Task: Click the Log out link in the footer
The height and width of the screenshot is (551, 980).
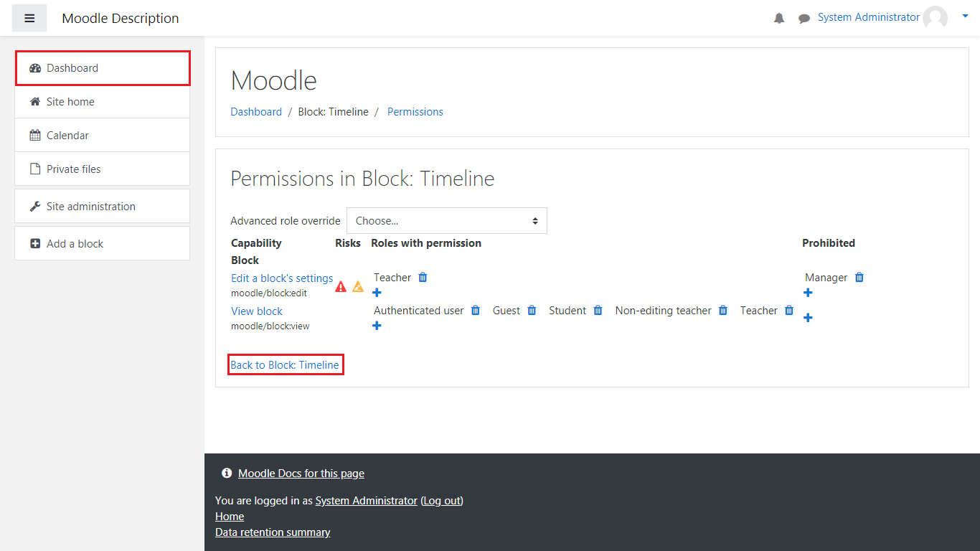Action: coord(441,501)
